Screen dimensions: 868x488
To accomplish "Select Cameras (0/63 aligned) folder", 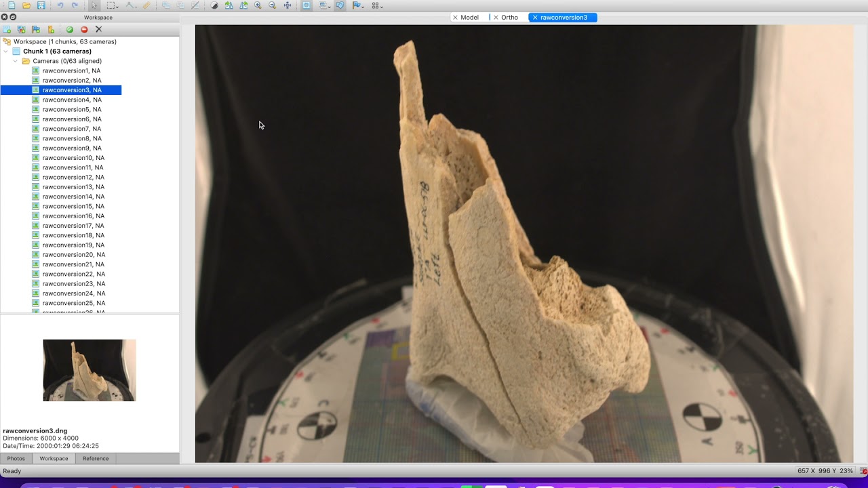I will [x=67, y=61].
